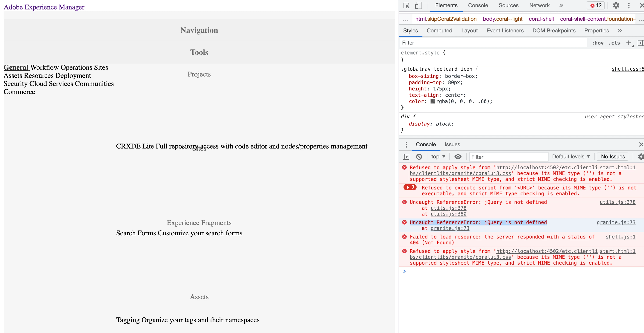This screenshot has width=644, height=333.
Task: Toggle live expression eye icon
Action: [458, 157]
